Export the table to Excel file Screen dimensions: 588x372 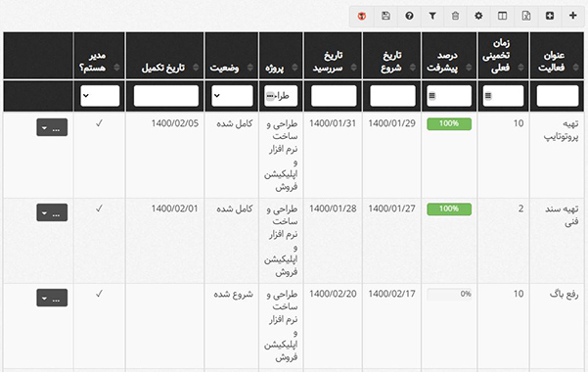526,16
